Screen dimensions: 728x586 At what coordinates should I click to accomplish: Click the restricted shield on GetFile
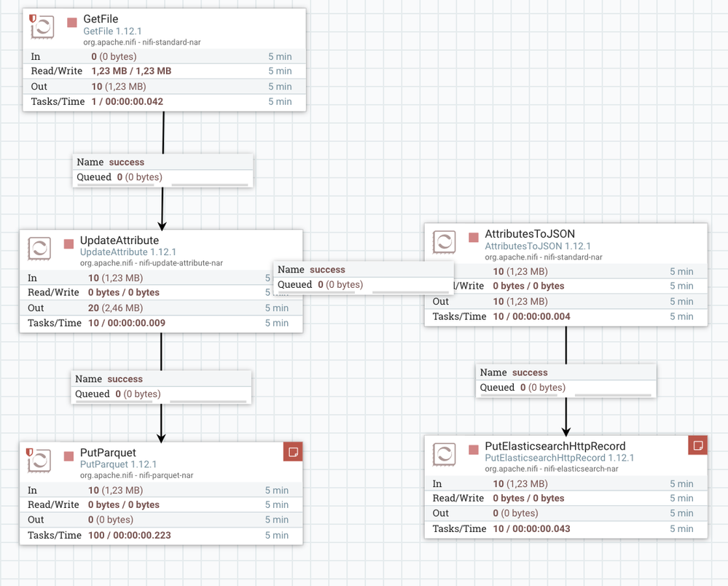33,18
